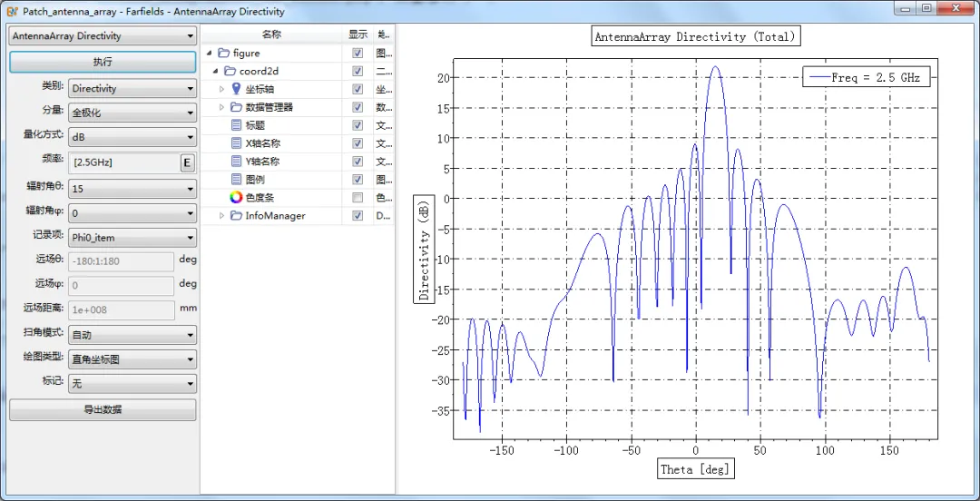Open the AntennaArray Directivity result dropdown
980x501 pixels.
pos(103,36)
